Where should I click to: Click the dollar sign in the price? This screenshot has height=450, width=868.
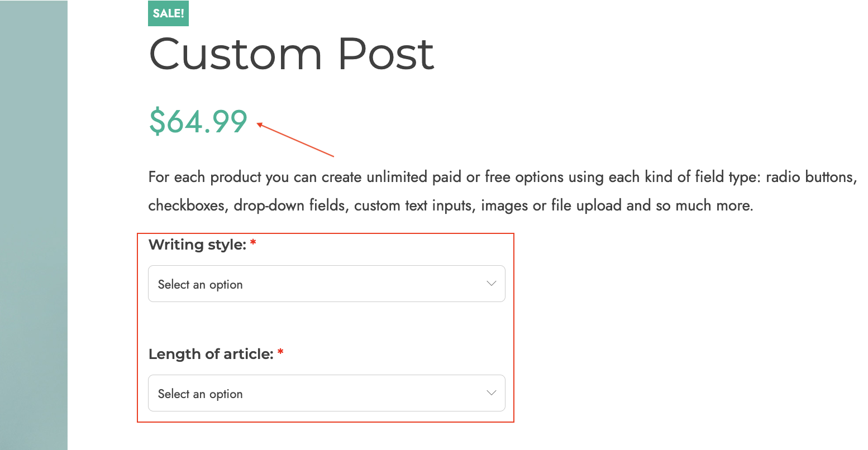click(x=157, y=121)
